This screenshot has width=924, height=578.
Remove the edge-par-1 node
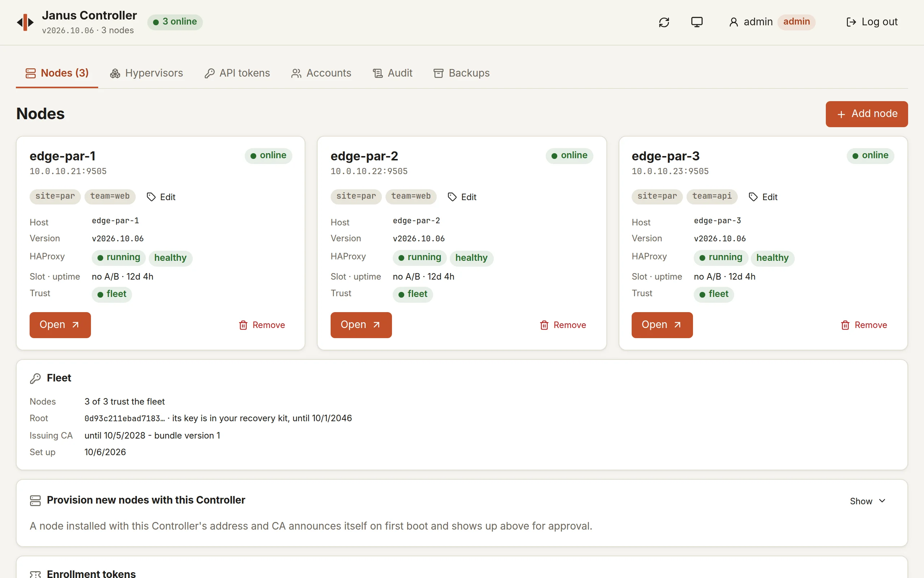point(262,325)
